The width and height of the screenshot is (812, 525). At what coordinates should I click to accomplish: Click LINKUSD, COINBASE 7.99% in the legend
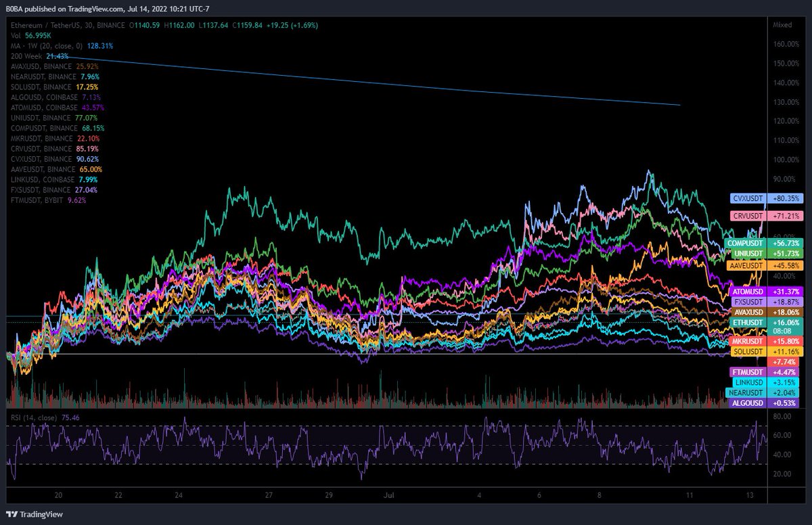pyautogui.click(x=55, y=179)
